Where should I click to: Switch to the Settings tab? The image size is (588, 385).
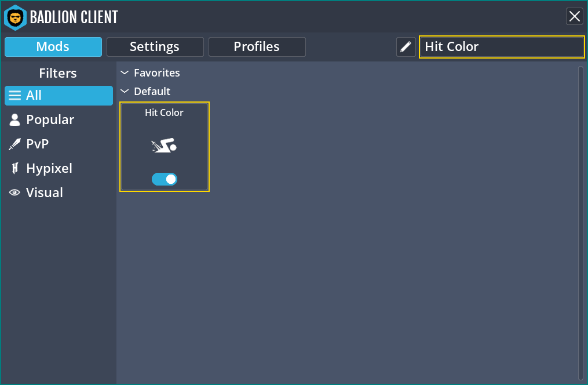point(155,47)
